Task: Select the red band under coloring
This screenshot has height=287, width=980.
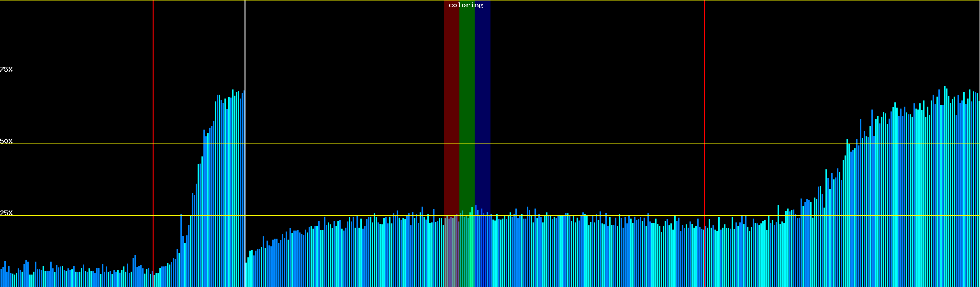Action: (x=451, y=96)
